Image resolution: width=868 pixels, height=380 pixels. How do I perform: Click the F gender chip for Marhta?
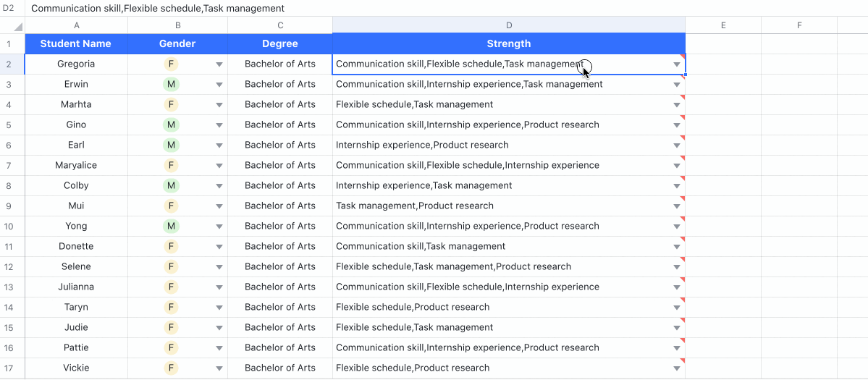pos(171,104)
